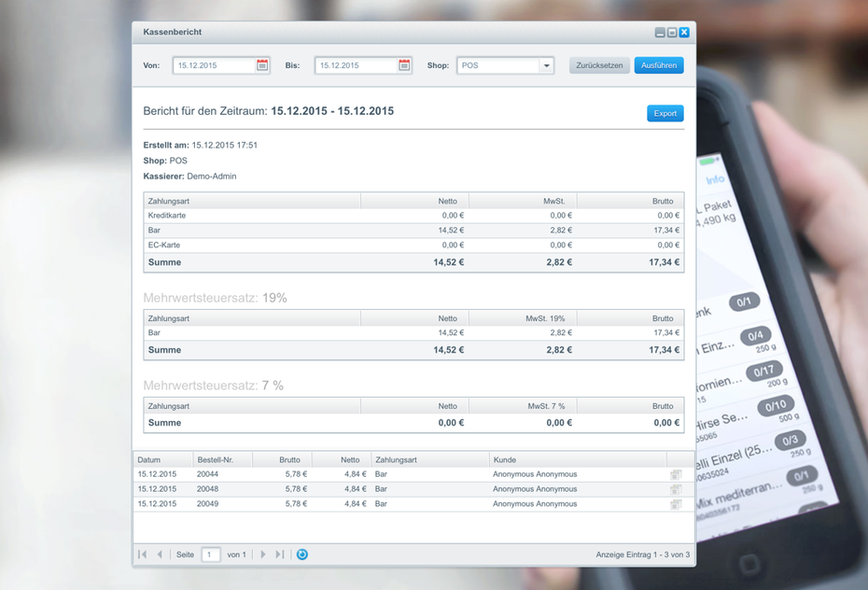
Task: Click the Shop POS combo field
Action: click(x=498, y=65)
